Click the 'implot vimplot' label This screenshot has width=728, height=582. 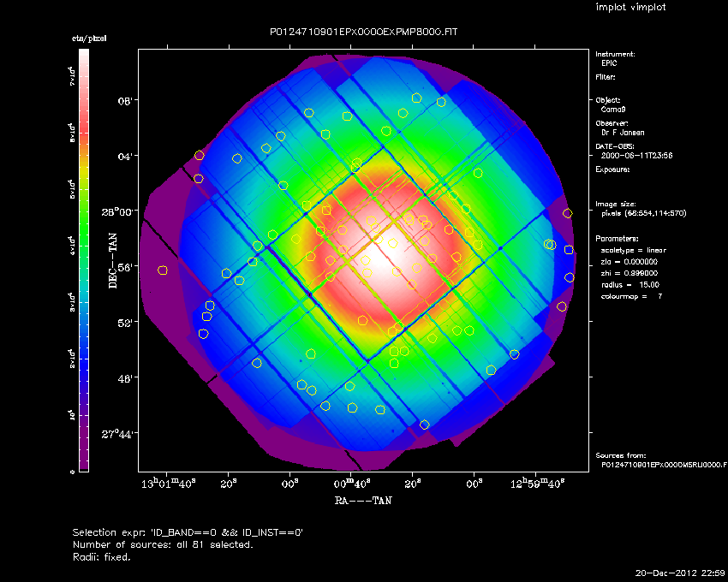[630, 7]
